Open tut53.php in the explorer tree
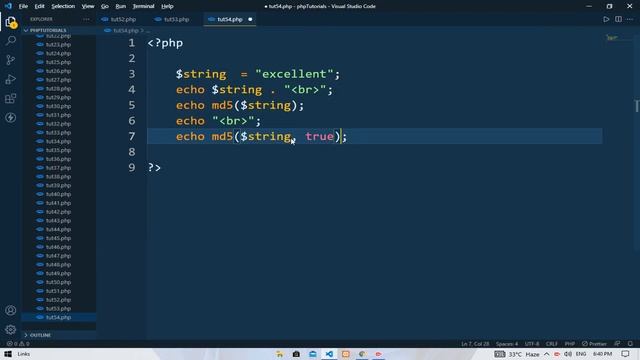 coord(59,309)
